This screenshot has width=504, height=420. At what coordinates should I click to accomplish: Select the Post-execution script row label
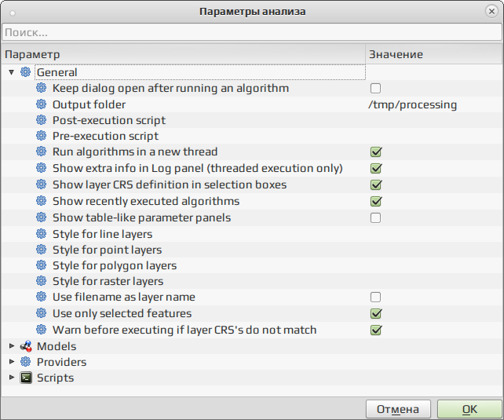click(109, 120)
